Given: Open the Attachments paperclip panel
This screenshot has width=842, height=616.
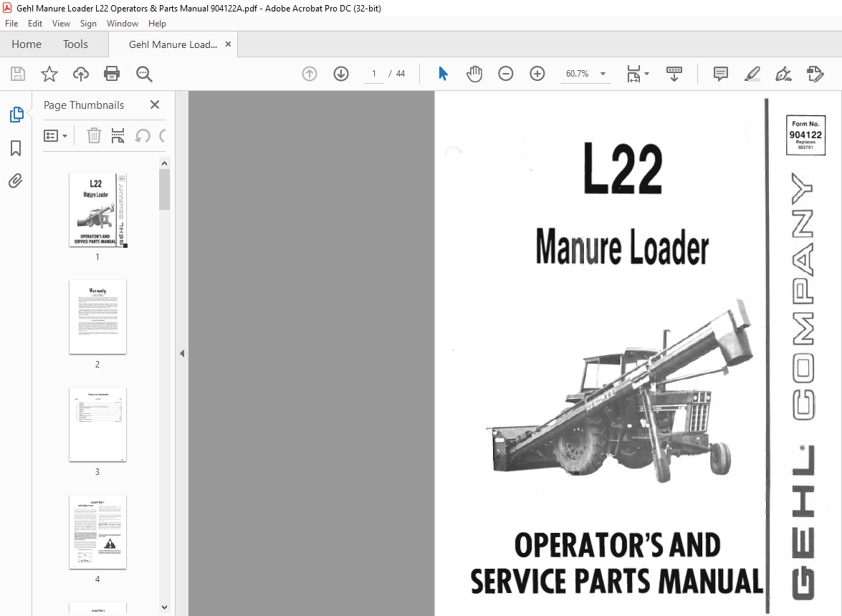Looking at the screenshot, I should click(16, 181).
